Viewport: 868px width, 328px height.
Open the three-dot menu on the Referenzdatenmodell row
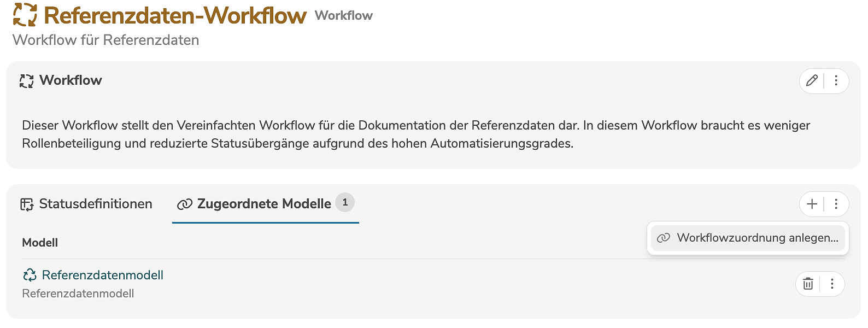pyautogui.click(x=832, y=284)
